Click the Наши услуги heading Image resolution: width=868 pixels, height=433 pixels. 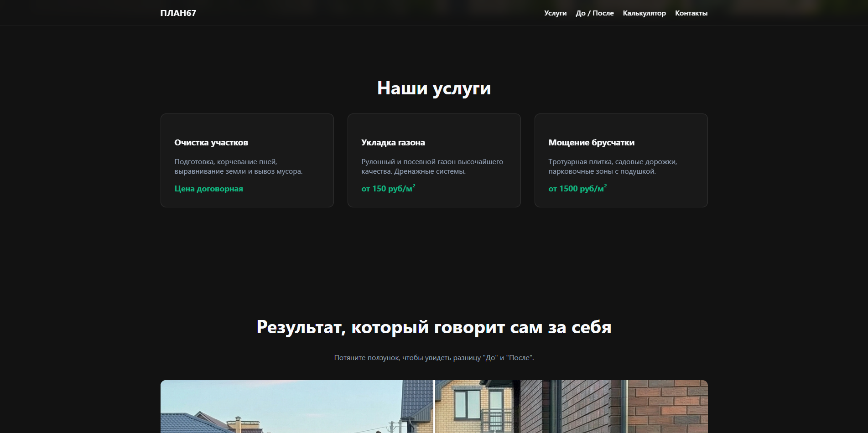pos(434,88)
